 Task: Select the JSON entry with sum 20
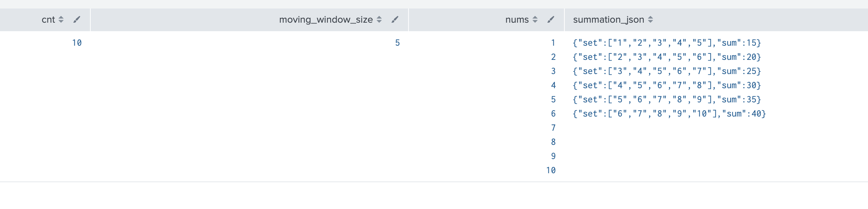coord(666,57)
